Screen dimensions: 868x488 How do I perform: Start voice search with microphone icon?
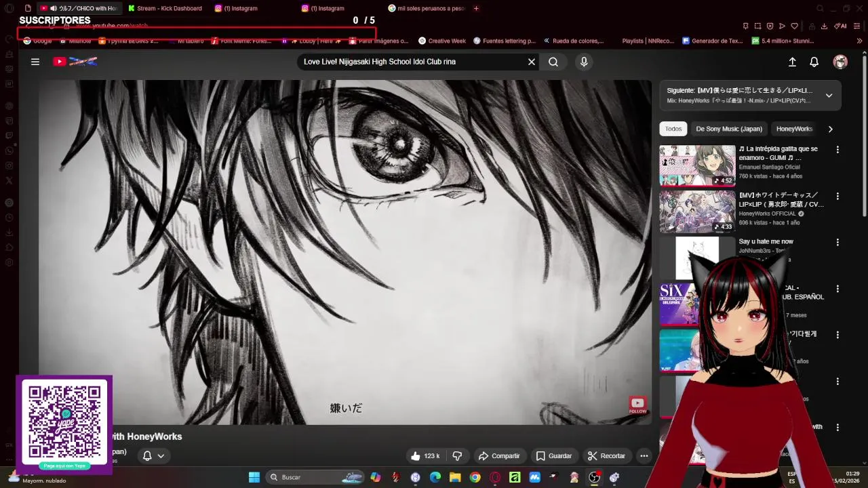click(x=584, y=62)
